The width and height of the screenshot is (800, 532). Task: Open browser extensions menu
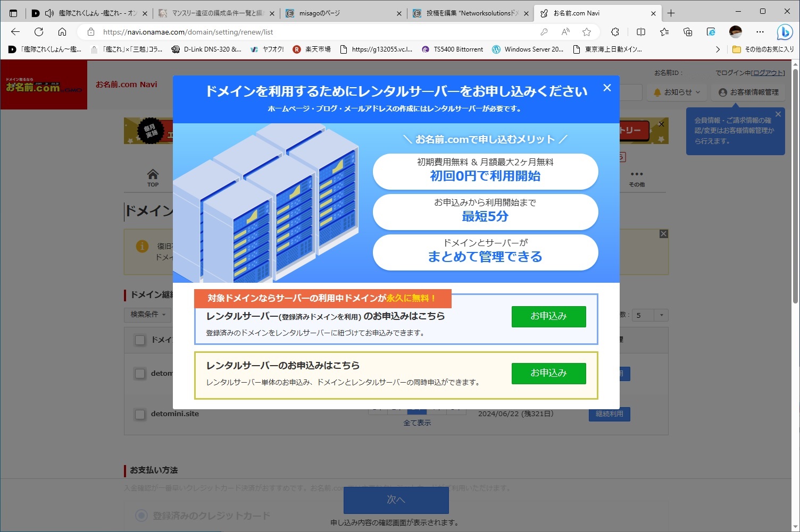615,32
